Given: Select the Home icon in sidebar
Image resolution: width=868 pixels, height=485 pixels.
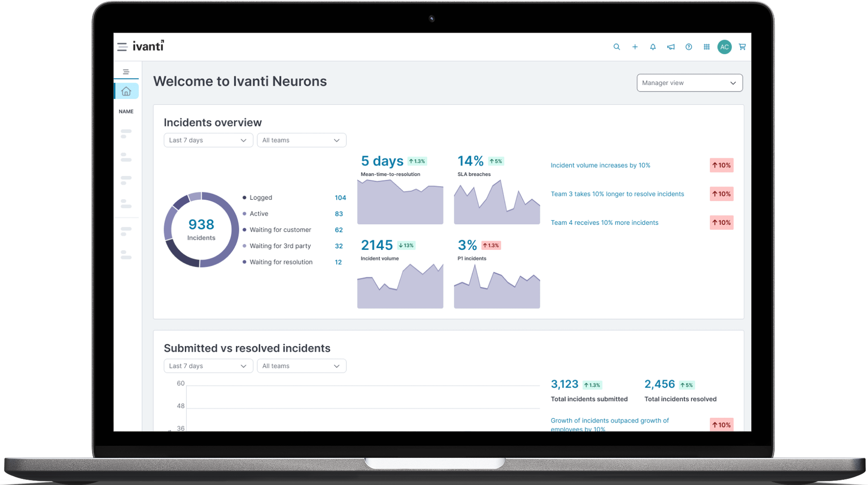Looking at the screenshot, I should 126,91.
